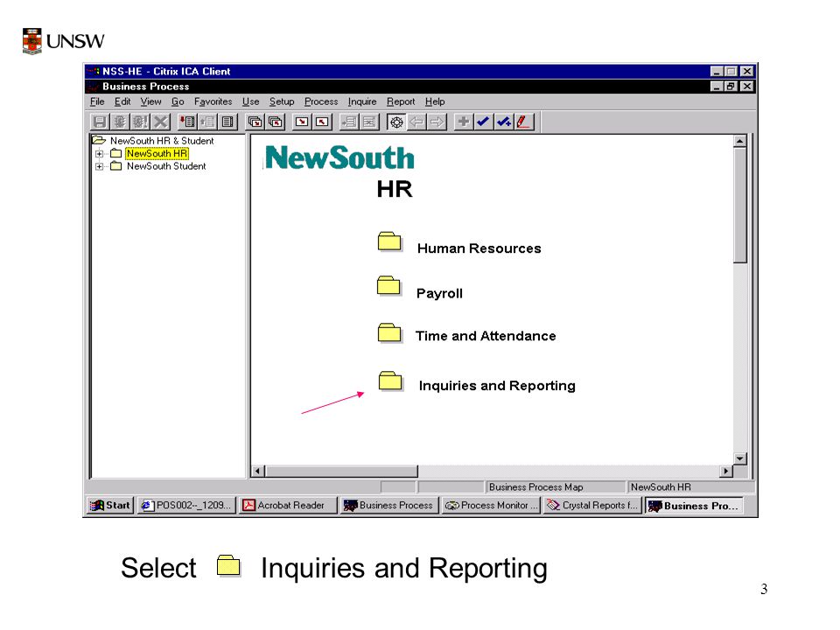Click the vertical scrollbar thumb

(x=740, y=206)
